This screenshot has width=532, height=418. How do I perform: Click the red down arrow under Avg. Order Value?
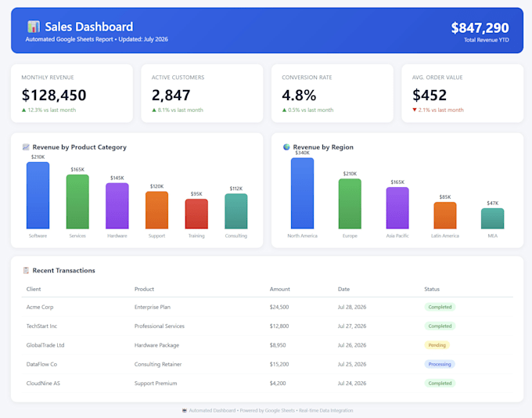point(415,110)
